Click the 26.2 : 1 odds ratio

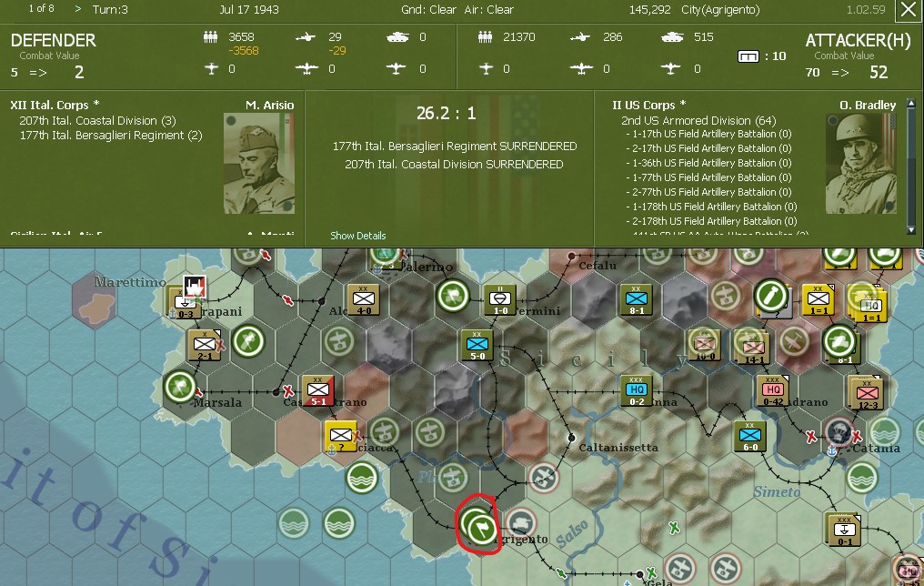[x=447, y=113]
